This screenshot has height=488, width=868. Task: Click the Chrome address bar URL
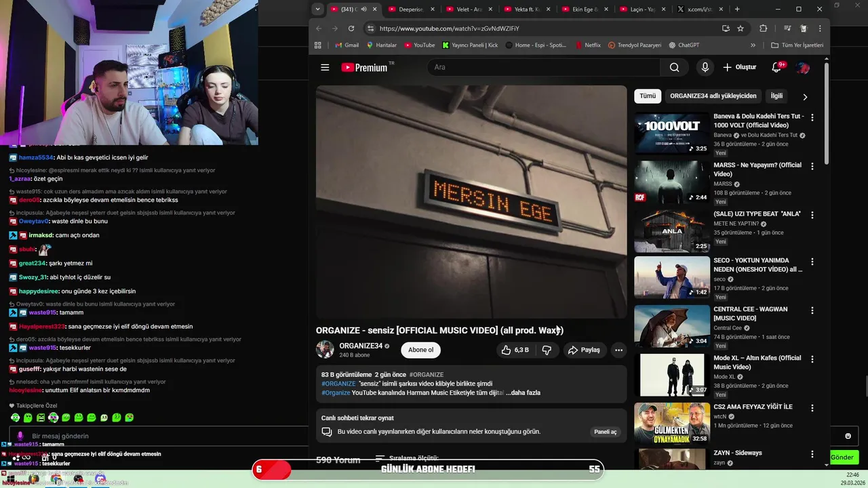[x=449, y=28]
